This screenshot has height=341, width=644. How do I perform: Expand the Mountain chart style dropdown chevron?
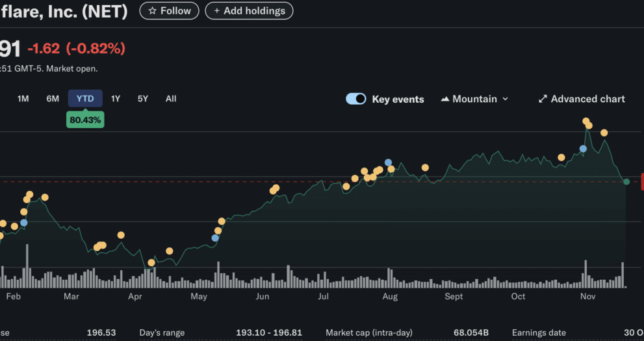pyautogui.click(x=506, y=100)
